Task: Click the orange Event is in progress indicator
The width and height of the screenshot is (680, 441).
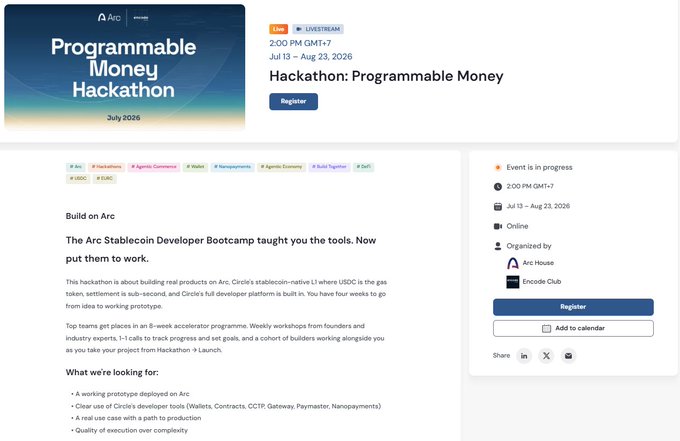Action: coord(498,167)
